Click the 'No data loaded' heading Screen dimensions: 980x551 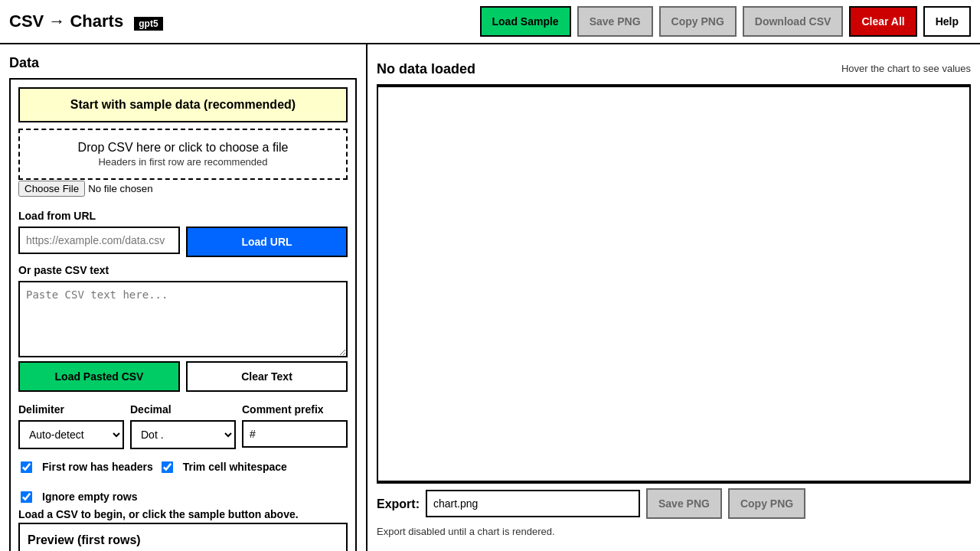click(x=426, y=69)
